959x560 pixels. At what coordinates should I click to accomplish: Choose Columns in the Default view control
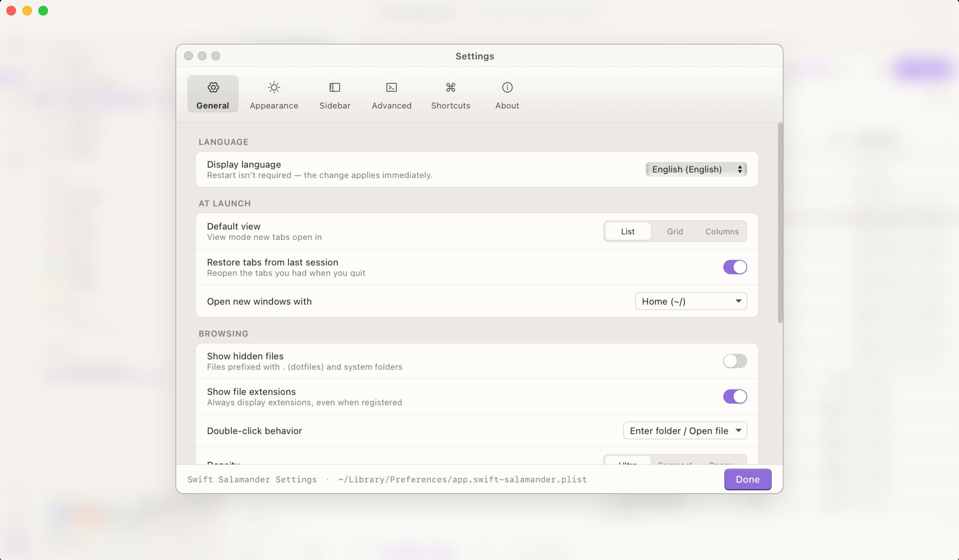pyautogui.click(x=721, y=231)
